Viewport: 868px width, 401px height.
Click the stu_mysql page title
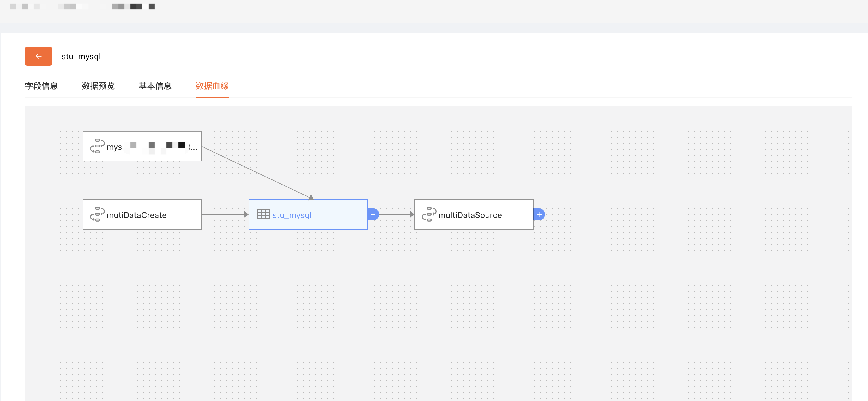click(81, 57)
